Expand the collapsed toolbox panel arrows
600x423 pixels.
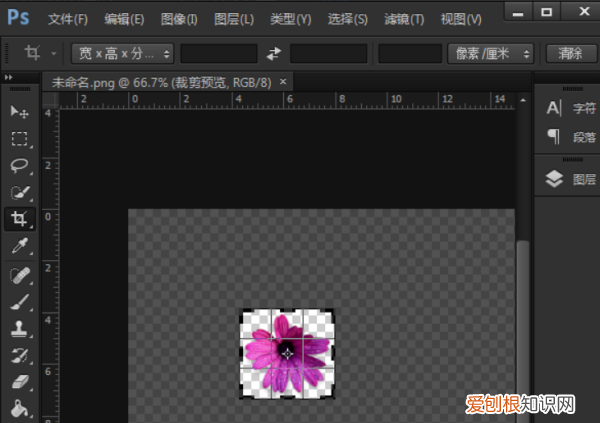(8, 77)
